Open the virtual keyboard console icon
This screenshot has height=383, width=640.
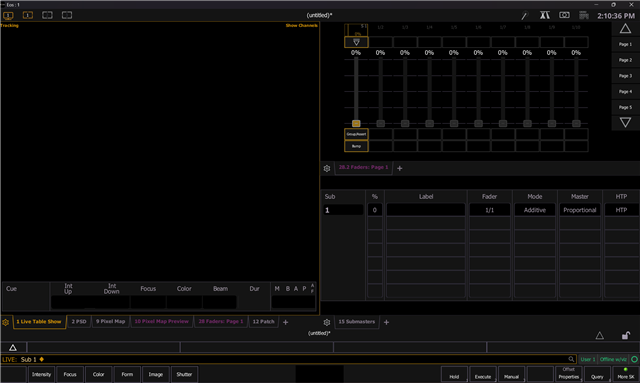pyautogui.click(x=584, y=15)
